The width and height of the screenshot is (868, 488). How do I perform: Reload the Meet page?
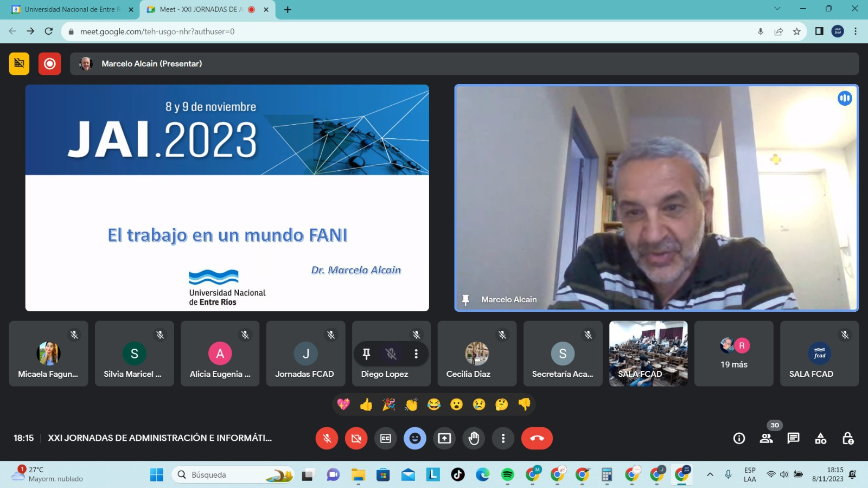coord(49,31)
